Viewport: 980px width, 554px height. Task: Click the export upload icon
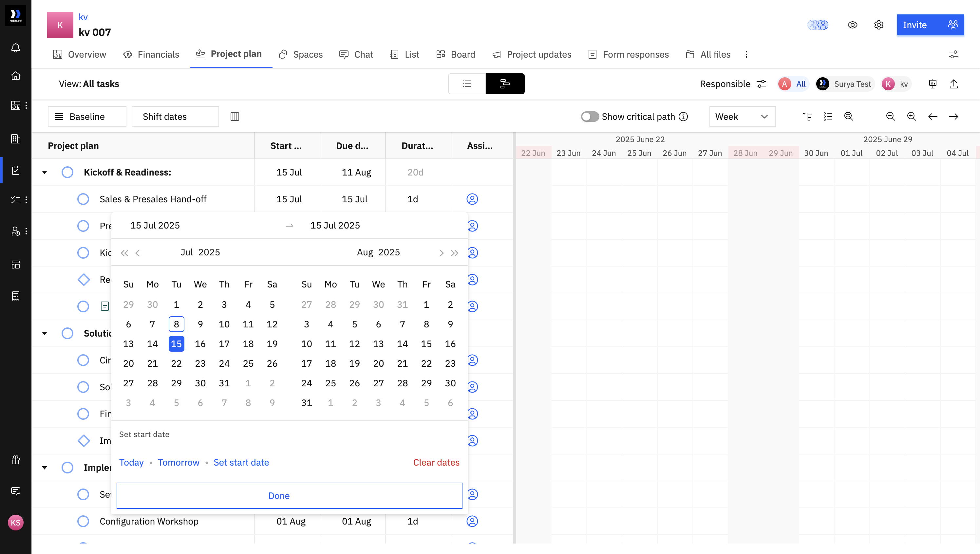(x=953, y=84)
